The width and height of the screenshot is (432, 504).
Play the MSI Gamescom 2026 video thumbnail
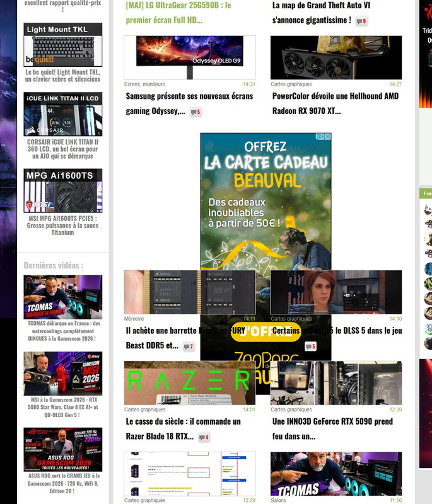click(x=62, y=374)
